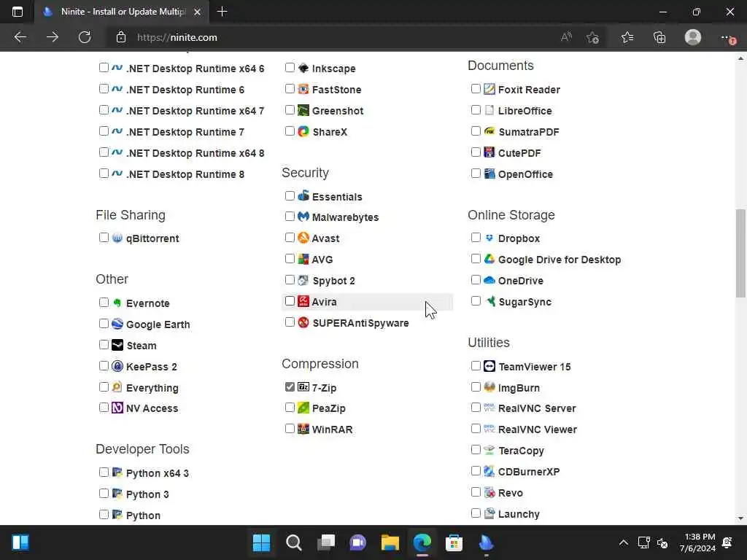
Task: View site information lock icon
Action: pyautogui.click(x=121, y=37)
